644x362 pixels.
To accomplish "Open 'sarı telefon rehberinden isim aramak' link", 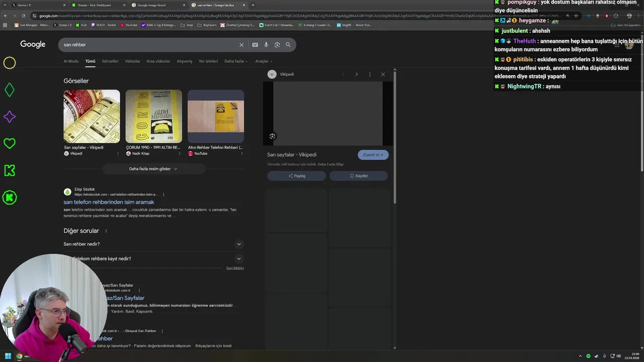I will click(109, 202).
